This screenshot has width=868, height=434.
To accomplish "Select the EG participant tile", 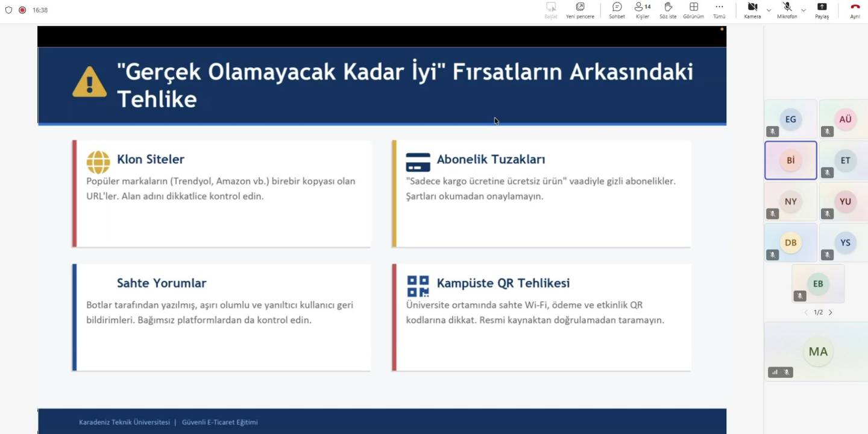I will (790, 119).
